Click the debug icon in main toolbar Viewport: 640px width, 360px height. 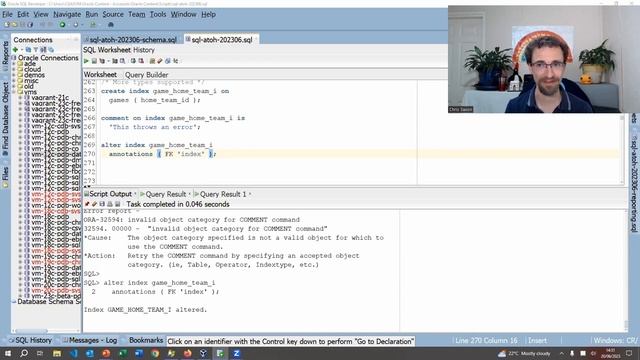point(111,25)
